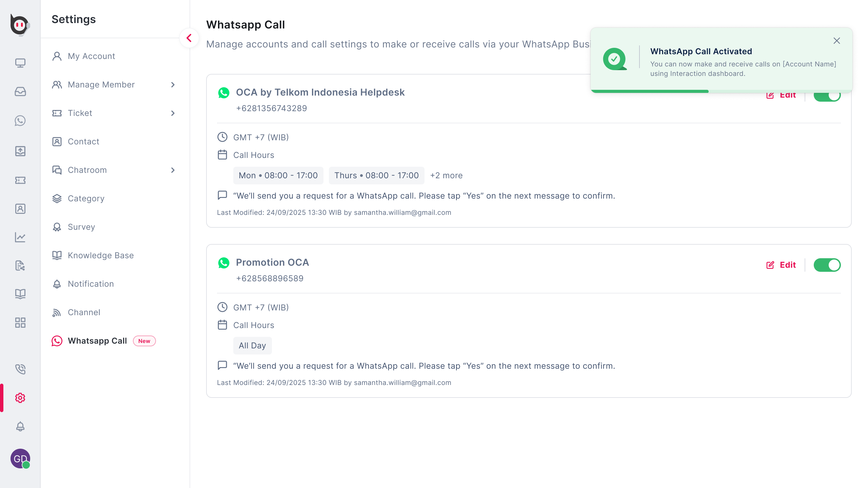Screen dimensions: 868x488
Task: Click the inbox icon in left rail
Action: click(20, 91)
